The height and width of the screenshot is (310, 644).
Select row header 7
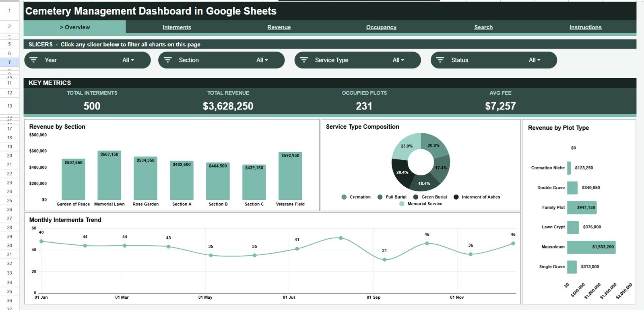click(x=9, y=62)
